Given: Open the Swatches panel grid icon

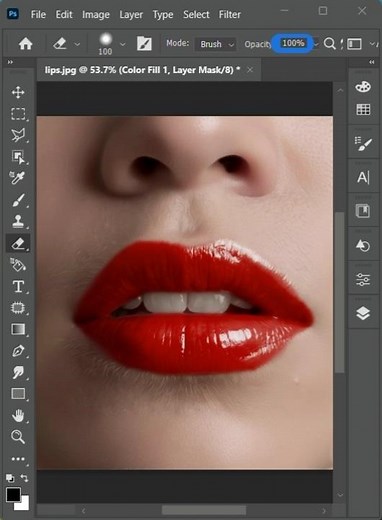Looking at the screenshot, I should click(363, 109).
